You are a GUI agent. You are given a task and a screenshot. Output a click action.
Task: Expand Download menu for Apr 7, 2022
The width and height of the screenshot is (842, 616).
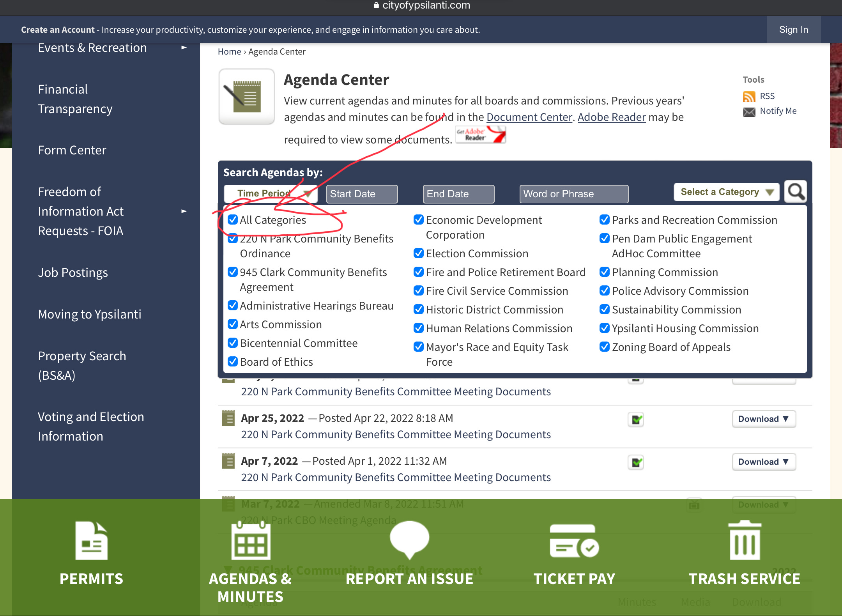pos(764,462)
